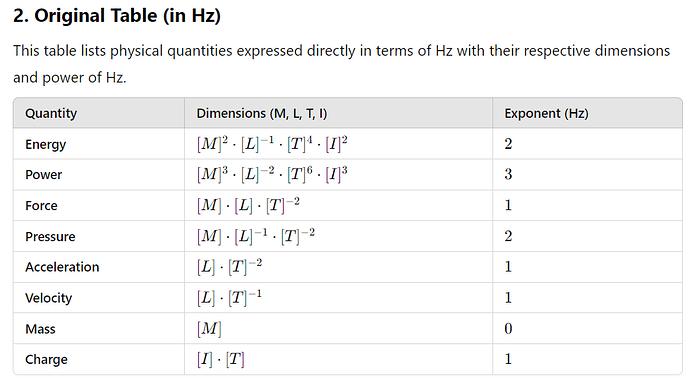
Task: Select the Force row label
Action: point(41,206)
